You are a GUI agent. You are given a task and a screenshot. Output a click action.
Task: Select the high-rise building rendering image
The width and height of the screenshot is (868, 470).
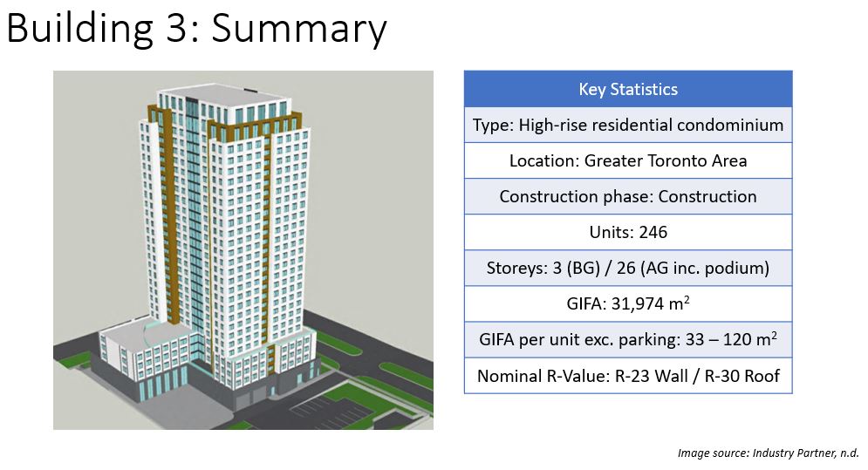[x=243, y=249]
